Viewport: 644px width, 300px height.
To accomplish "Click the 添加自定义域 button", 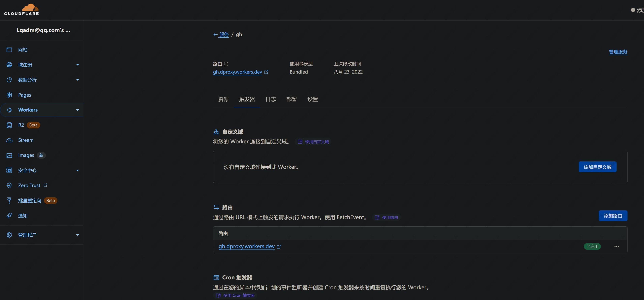I will [597, 167].
